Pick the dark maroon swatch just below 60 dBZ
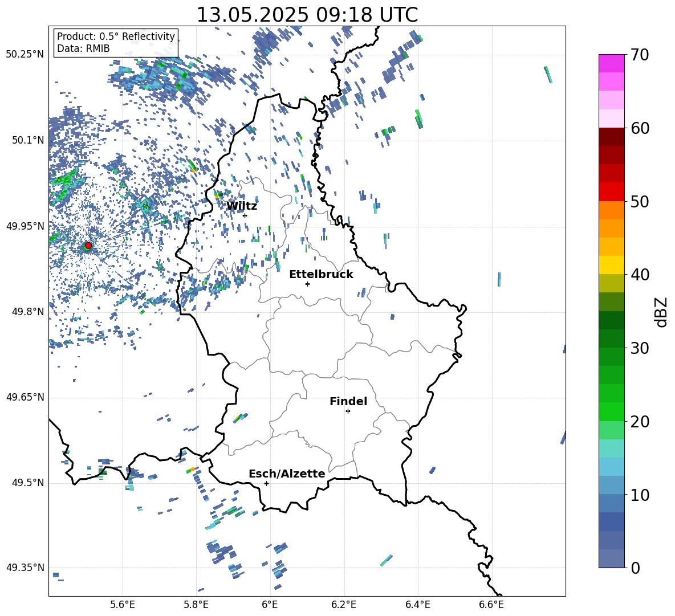This screenshot has height=616, width=675. pos(611,137)
